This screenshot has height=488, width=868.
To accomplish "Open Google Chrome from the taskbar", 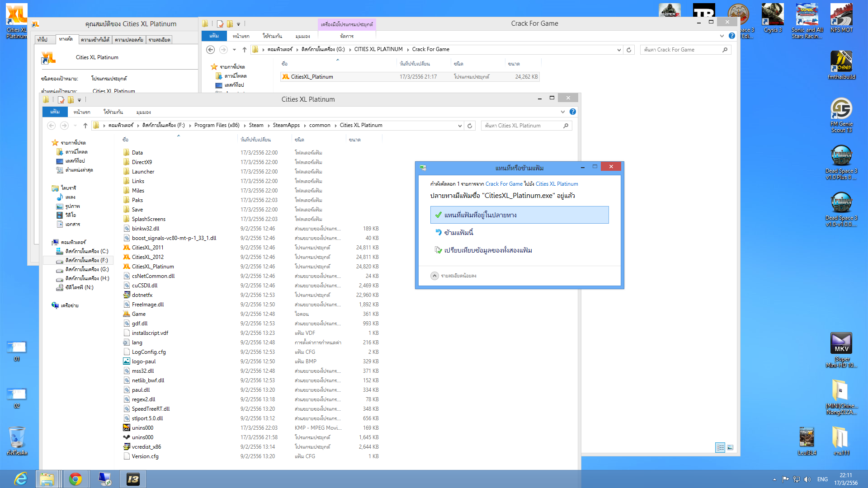I will coord(75,479).
